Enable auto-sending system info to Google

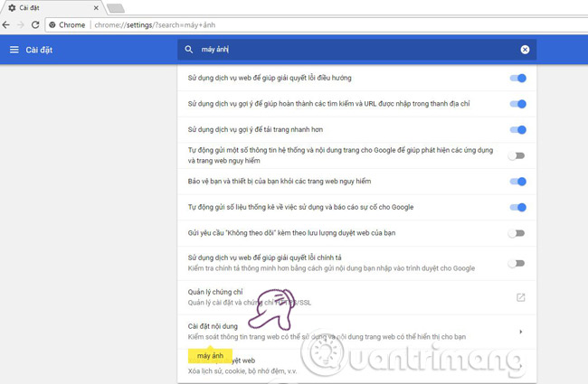tap(517, 155)
